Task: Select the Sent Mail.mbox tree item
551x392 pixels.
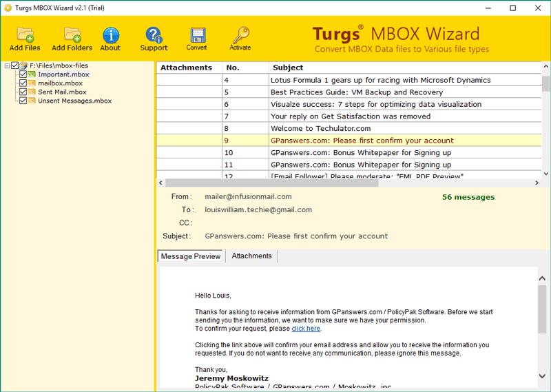Action: [62, 92]
